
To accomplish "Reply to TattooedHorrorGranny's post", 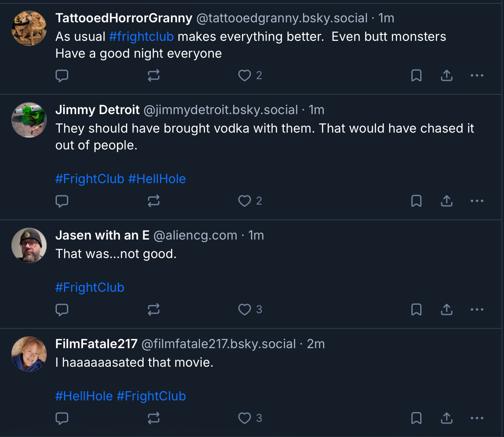I will click(x=62, y=76).
